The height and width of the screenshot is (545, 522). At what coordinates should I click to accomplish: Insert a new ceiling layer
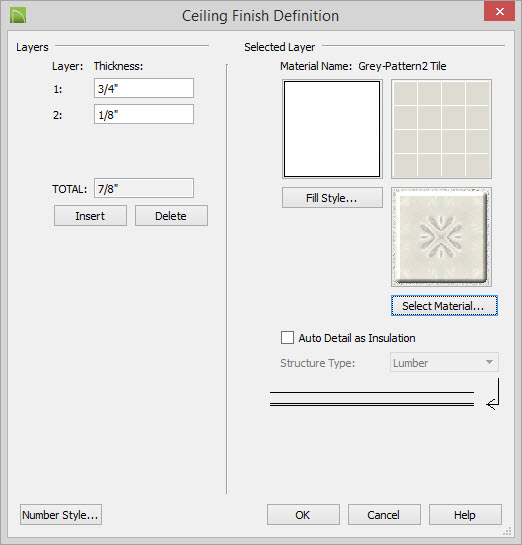click(x=90, y=216)
